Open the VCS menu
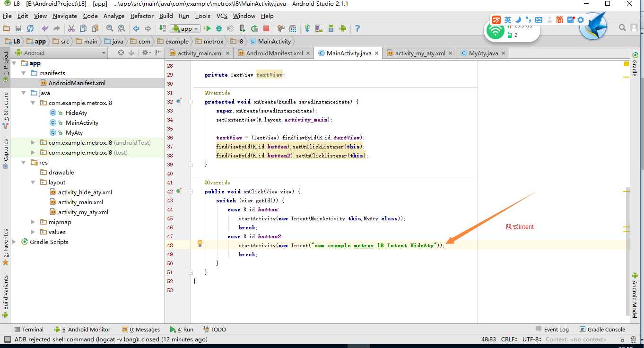This screenshot has width=644, height=348. click(222, 16)
